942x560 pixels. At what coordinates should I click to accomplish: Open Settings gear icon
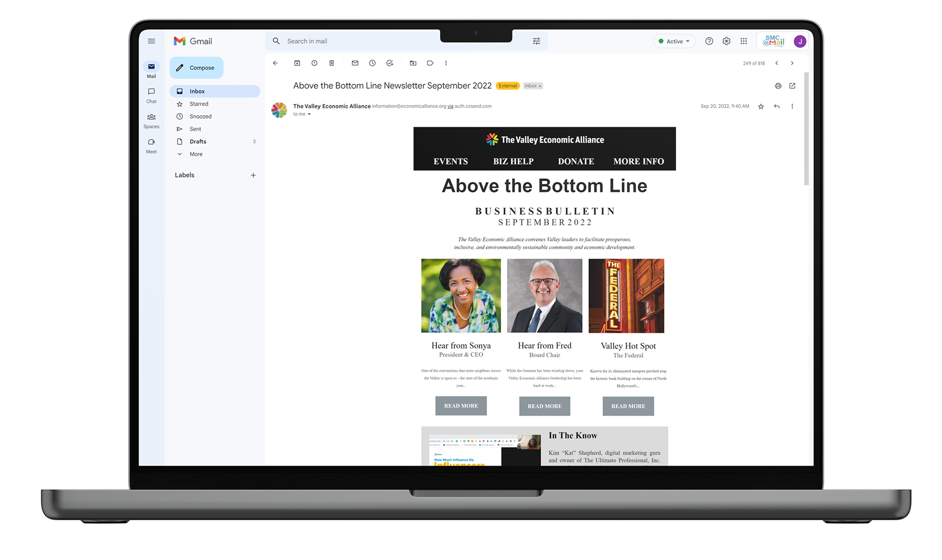[x=726, y=41]
